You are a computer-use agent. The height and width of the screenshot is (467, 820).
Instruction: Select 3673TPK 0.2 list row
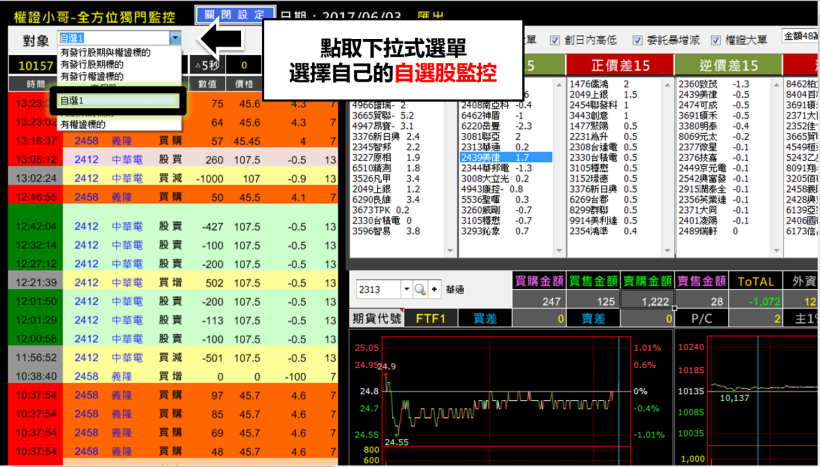[x=397, y=210]
